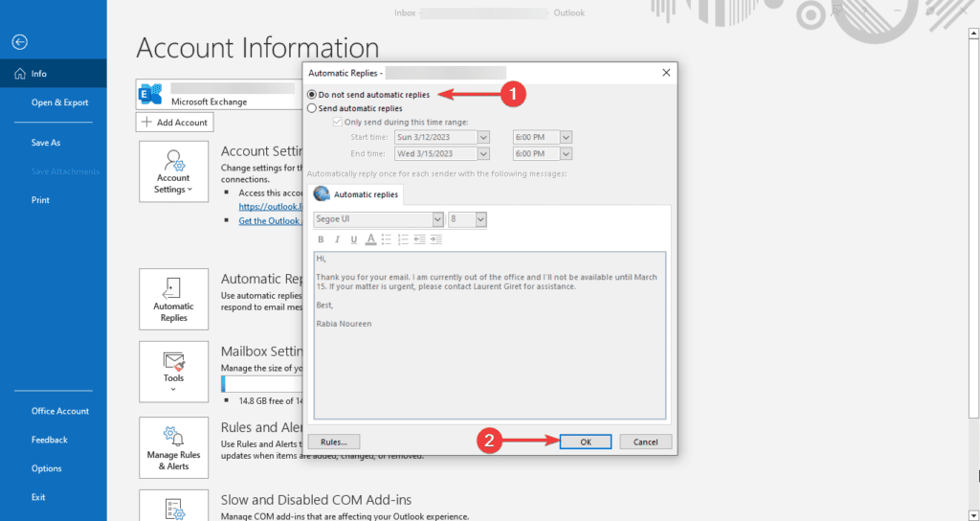Open the font size dropdown
980x521 pixels.
480,219
